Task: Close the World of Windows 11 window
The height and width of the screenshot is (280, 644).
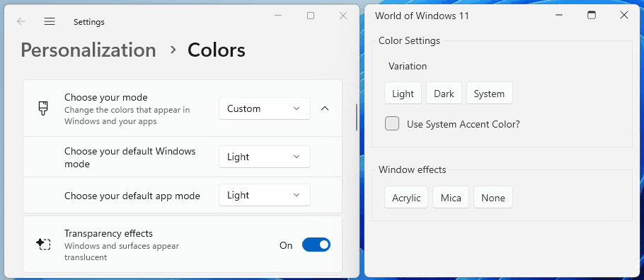Action: coord(624,15)
